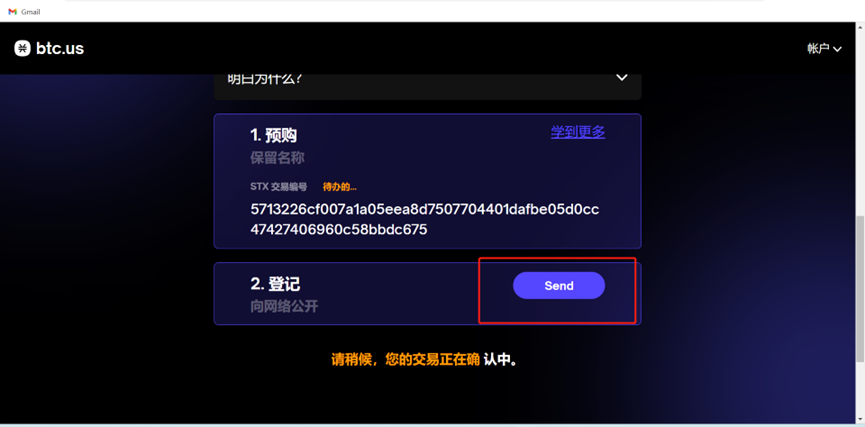Click the 向网络公开 subtitle text

coord(284,307)
